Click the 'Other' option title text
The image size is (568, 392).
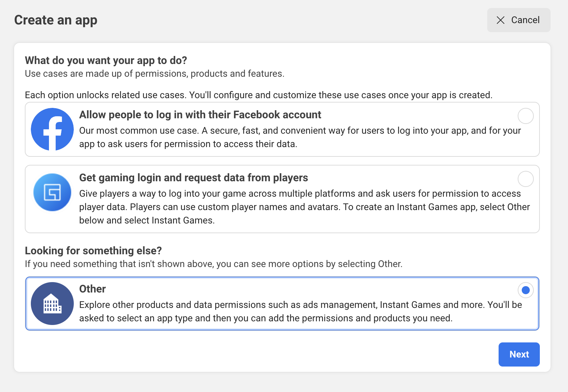92,289
